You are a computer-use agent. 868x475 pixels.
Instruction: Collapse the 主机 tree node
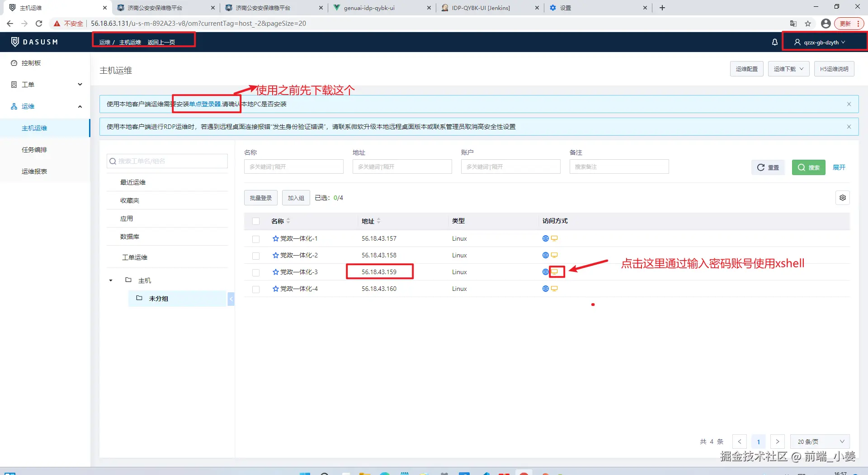coord(111,280)
